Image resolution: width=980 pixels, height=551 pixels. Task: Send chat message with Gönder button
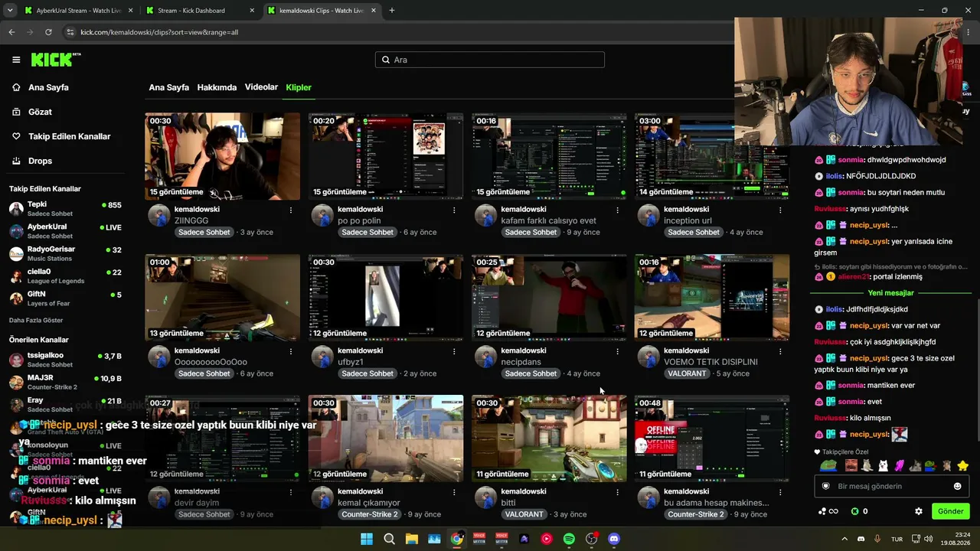950,511
